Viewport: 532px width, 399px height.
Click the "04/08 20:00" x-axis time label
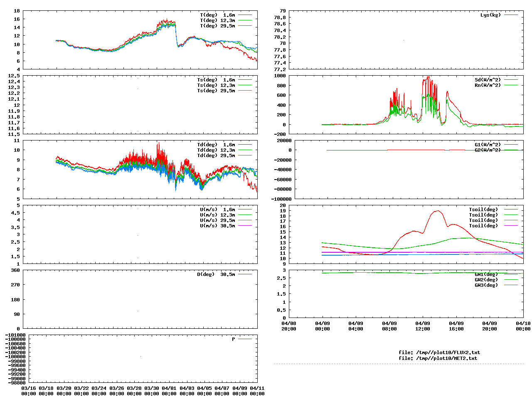[289, 326]
